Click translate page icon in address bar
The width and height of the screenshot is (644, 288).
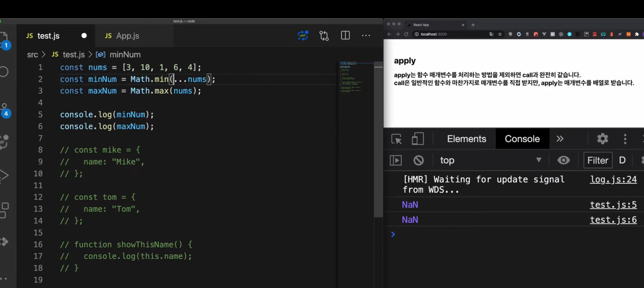click(x=491, y=34)
